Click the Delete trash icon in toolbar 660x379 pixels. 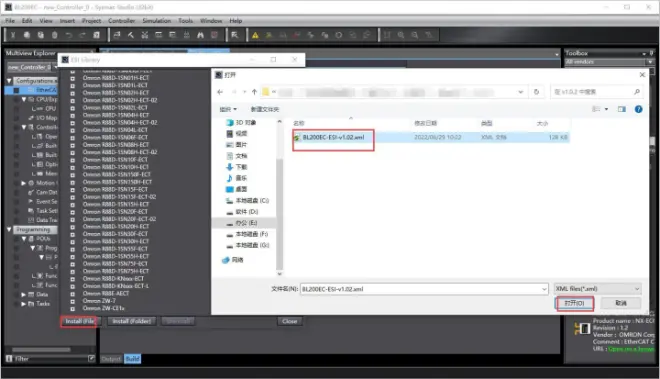[x=54, y=35]
